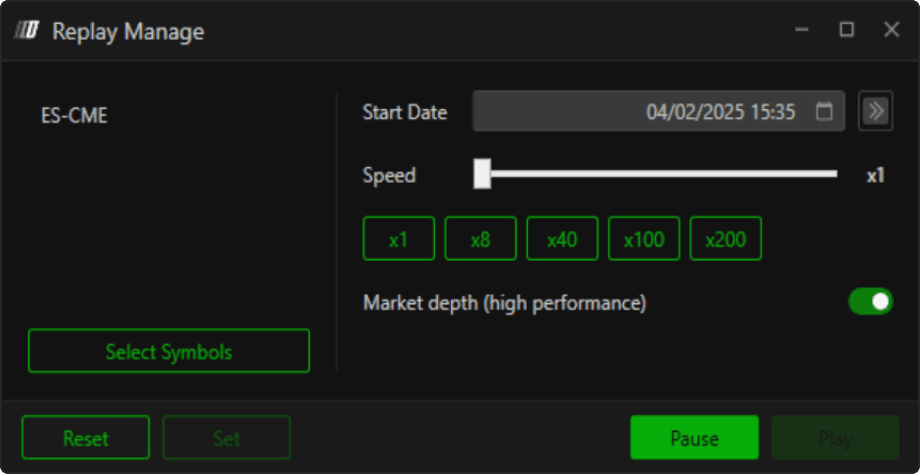Image resolution: width=920 pixels, height=474 pixels.
Task: Switch speed to x200
Action: pos(726,239)
